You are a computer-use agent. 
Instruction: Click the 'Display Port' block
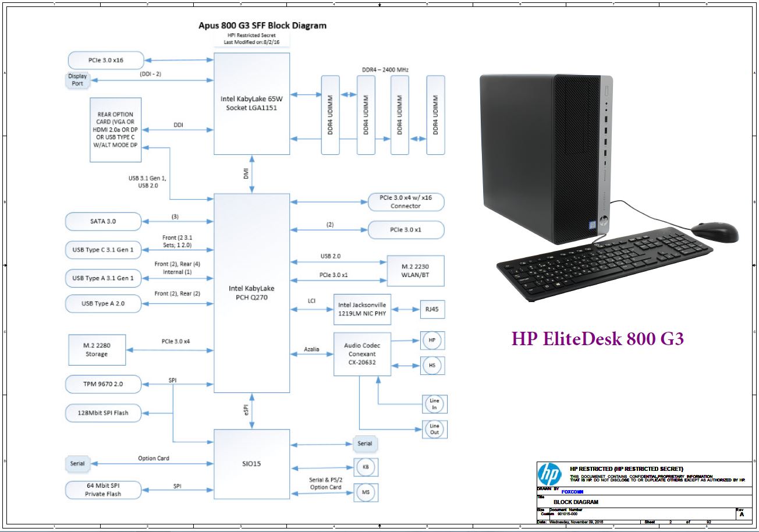point(77,80)
